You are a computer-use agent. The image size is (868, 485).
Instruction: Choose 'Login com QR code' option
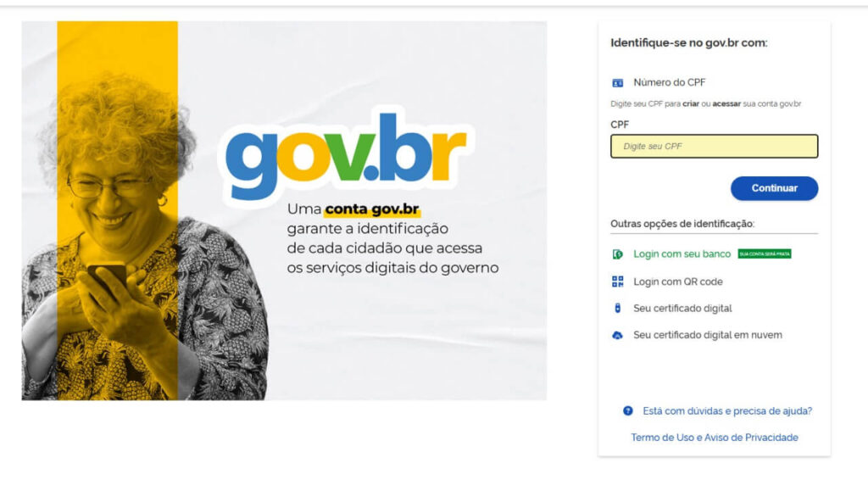(678, 282)
